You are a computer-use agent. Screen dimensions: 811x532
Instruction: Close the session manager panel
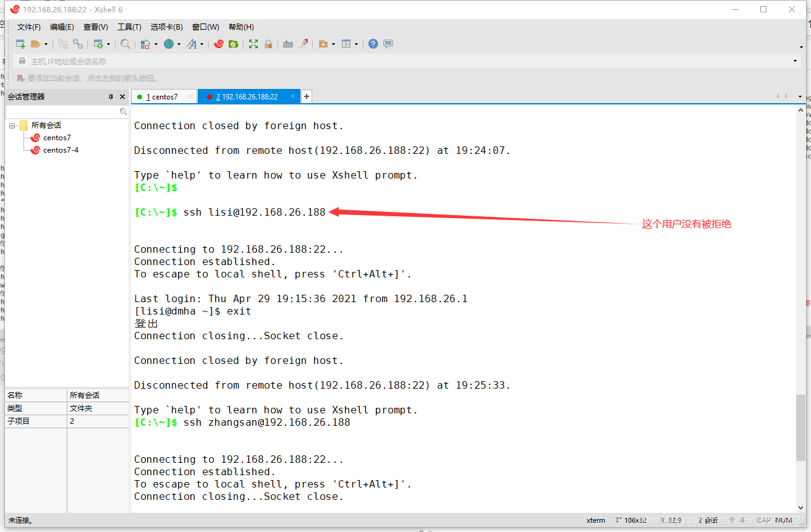point(122,97)
